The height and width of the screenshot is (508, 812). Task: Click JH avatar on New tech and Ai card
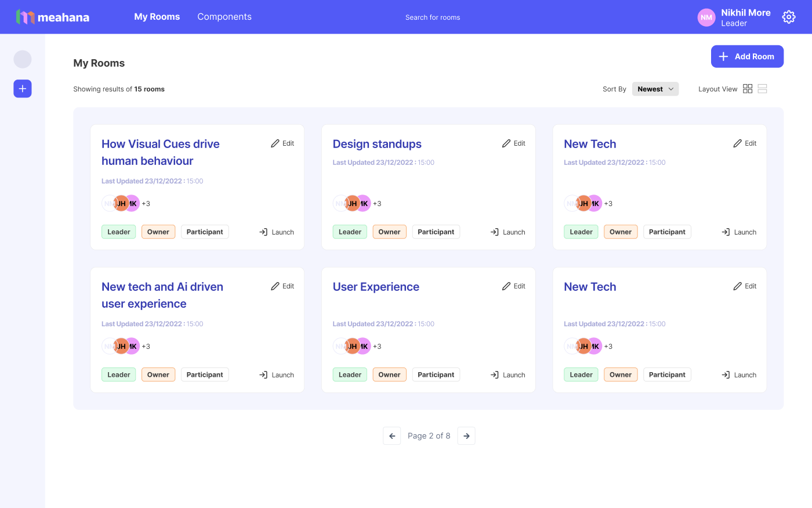coord(121,346)
